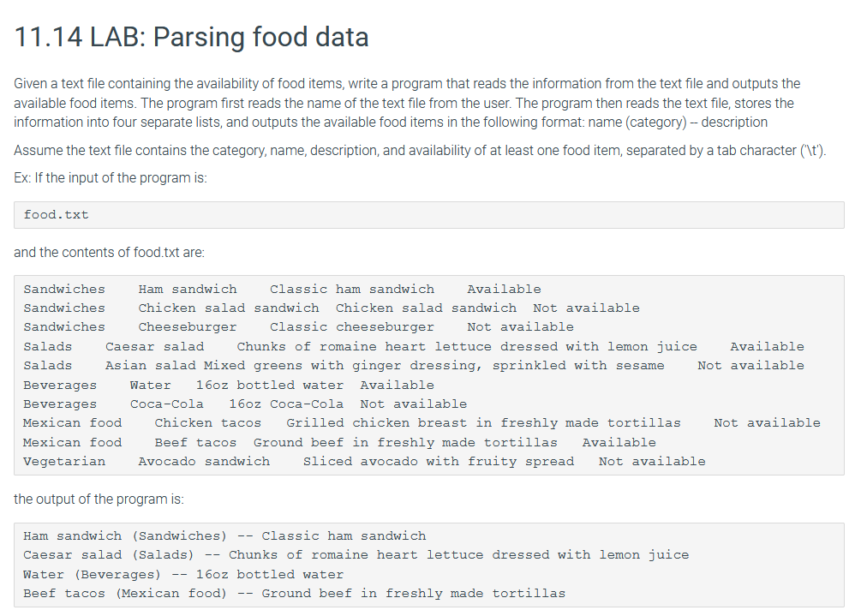The height and width of the screenshot is (616, 861).
Task: Click 'Ex: If the input of the program is:' text
Action: click(x=111, y=178)
